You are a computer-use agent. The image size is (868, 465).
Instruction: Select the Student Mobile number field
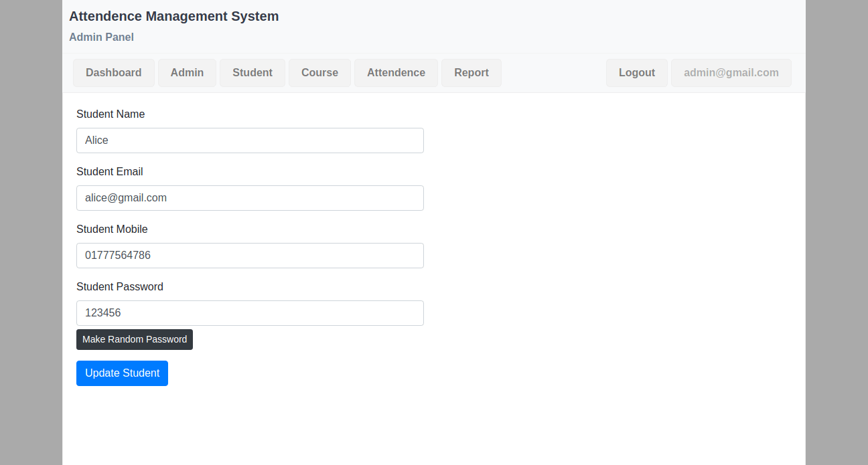tap(250, 256)
